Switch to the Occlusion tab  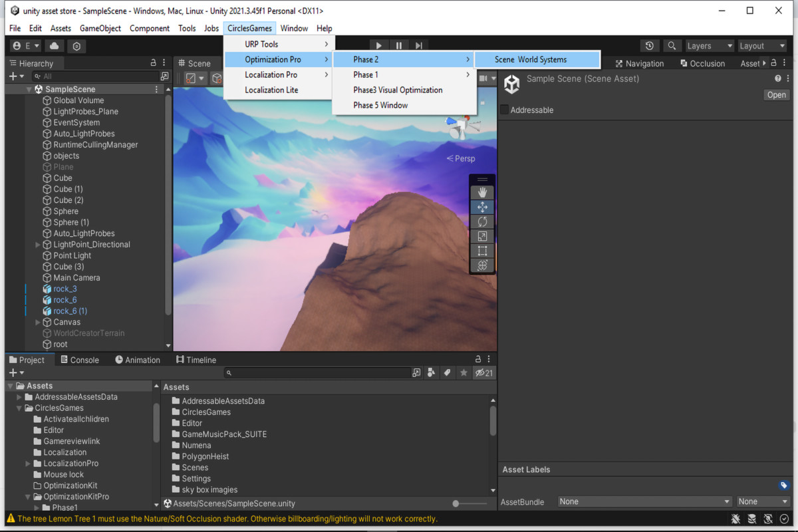click(702, 63)
